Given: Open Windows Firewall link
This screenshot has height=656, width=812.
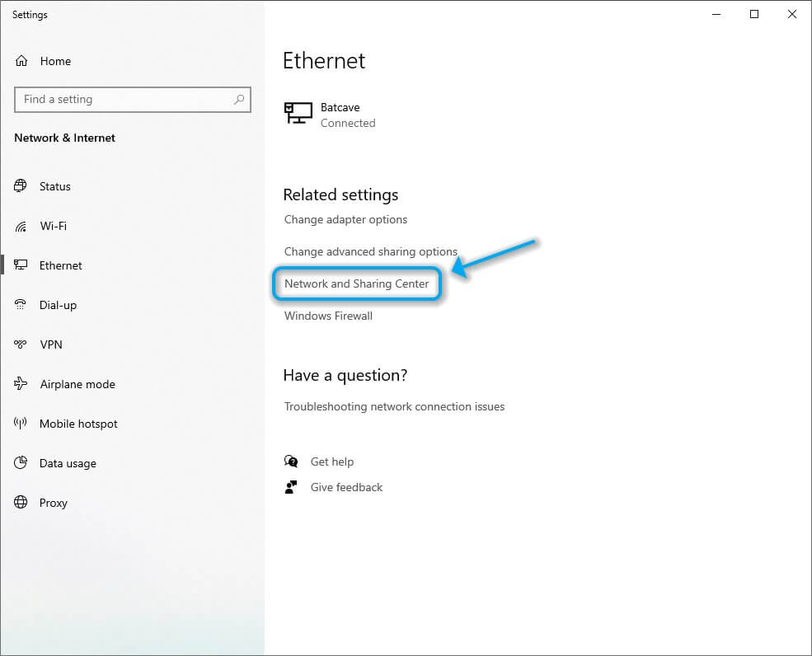Looking at the screenshot, I should (328, 316).
